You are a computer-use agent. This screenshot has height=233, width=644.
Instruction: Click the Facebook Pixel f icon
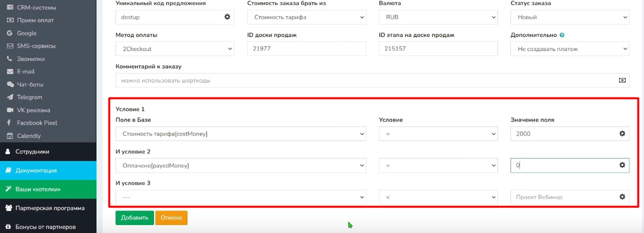click(x=10, y=123)
